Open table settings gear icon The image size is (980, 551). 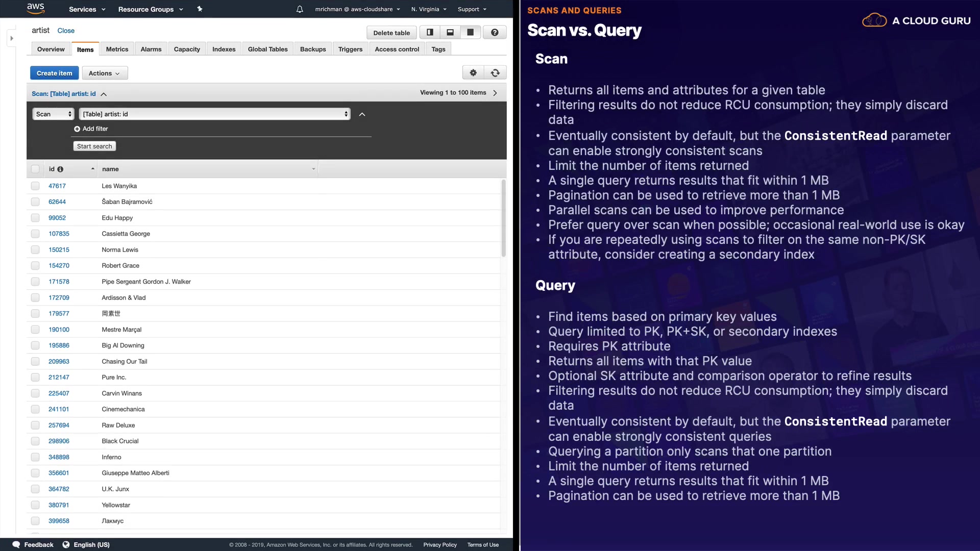tap(473, 73)
